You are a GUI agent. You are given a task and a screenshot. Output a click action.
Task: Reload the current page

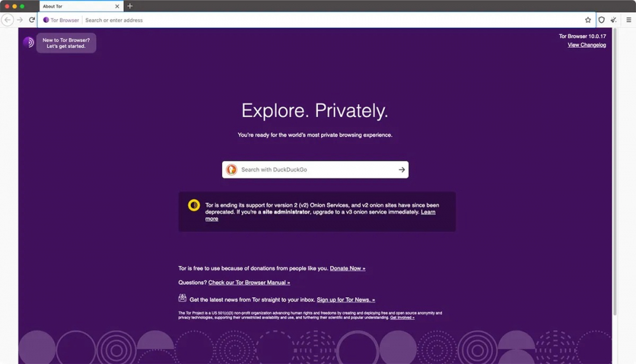point(32,20)
